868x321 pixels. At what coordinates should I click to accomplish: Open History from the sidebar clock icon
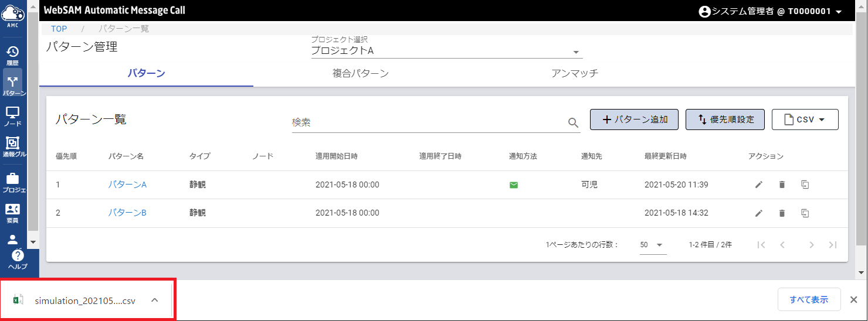12,54
